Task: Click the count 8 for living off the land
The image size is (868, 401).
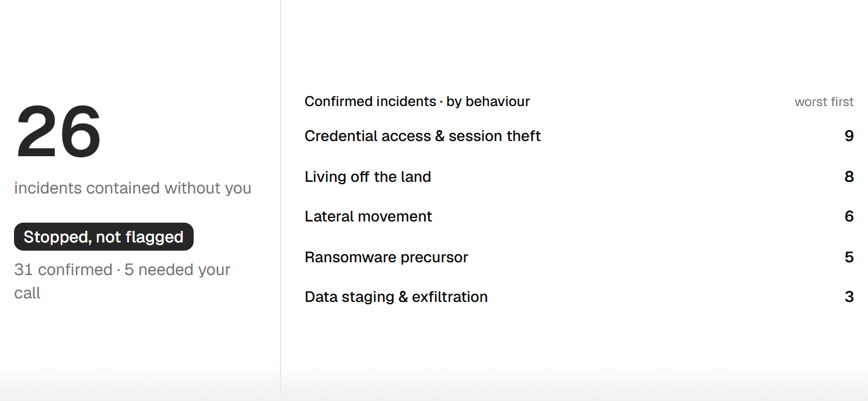Action: click(x=849, y=177)
